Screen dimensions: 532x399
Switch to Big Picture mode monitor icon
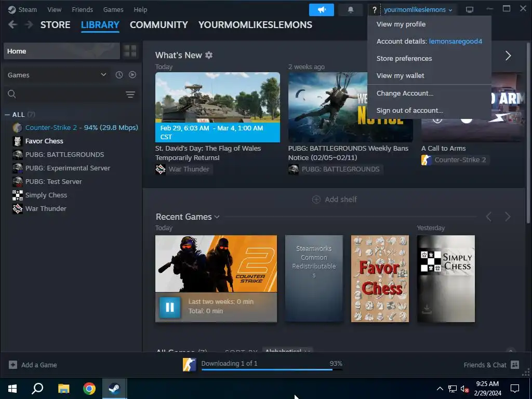(x=469, y=10)
